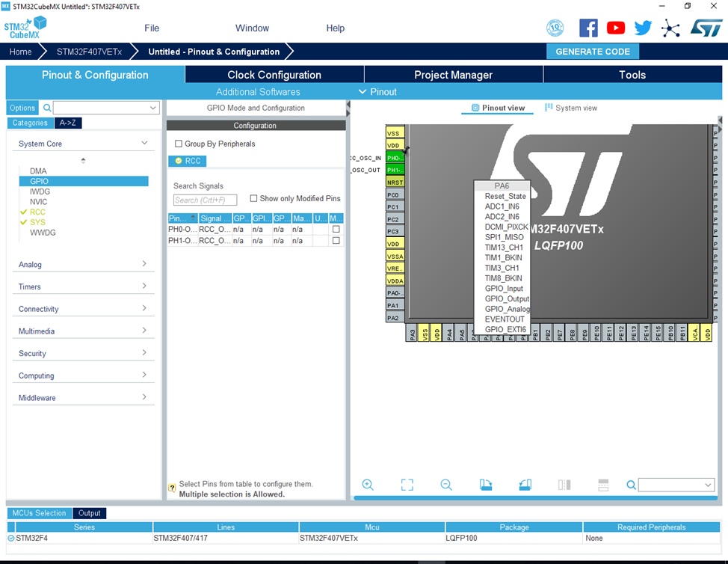The image size is (728, 564).
Task: Select the green PH1 pin on the chip
Action: [x=394, y=170]
